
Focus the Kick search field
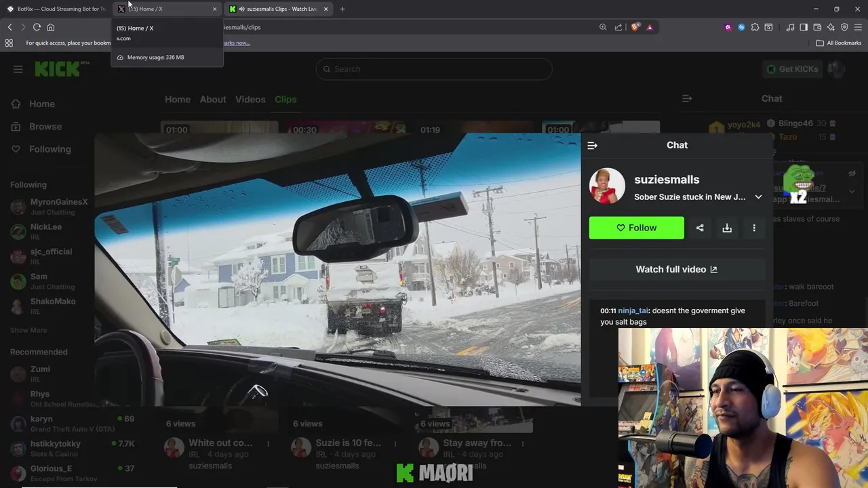pos(434,69)
